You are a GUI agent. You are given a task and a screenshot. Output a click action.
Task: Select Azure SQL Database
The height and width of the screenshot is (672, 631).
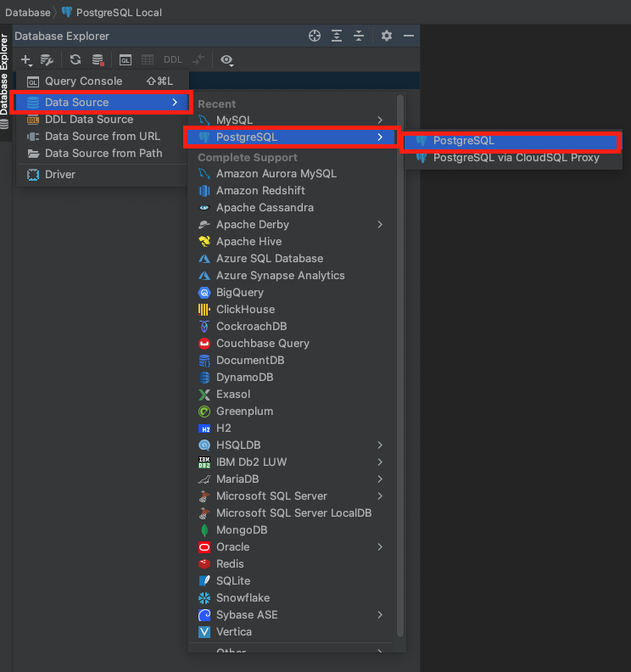coord(292,259)
